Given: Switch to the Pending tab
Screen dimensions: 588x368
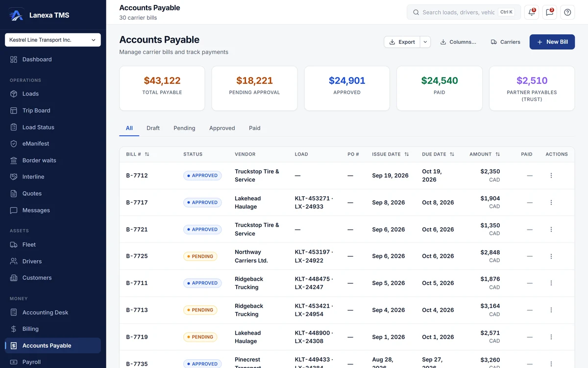Looking at the screenshot, I should coord(184,128).
